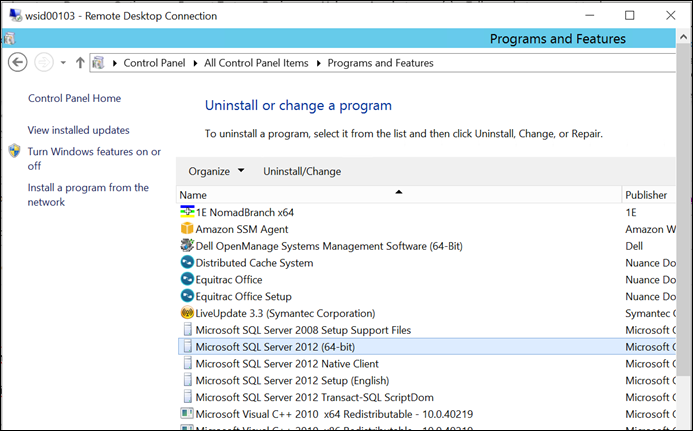The image size is (693, 431).
Task: Sort the list by the Publisher column header
Action: point(649,195)
